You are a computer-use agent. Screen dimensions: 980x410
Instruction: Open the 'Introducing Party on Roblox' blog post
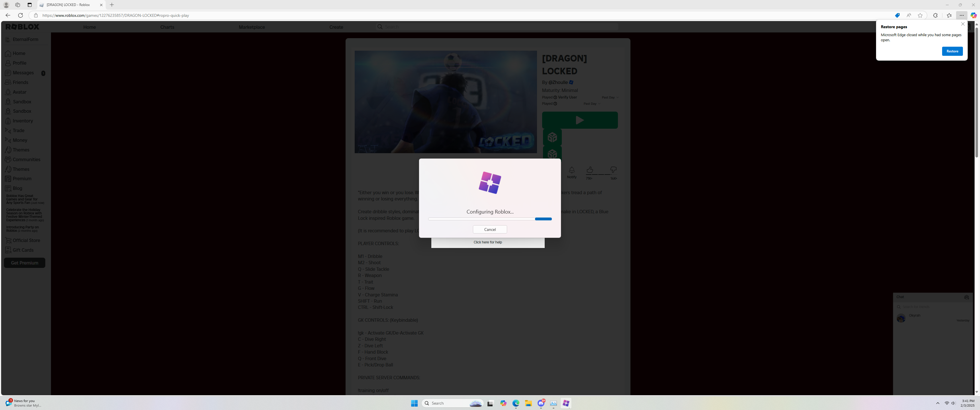(x=22, y=229)
